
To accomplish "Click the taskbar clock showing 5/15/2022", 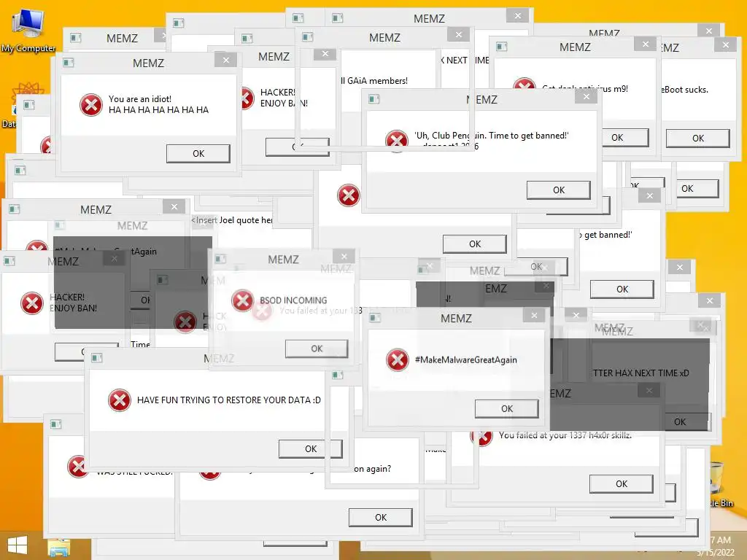I will point(716,546).
